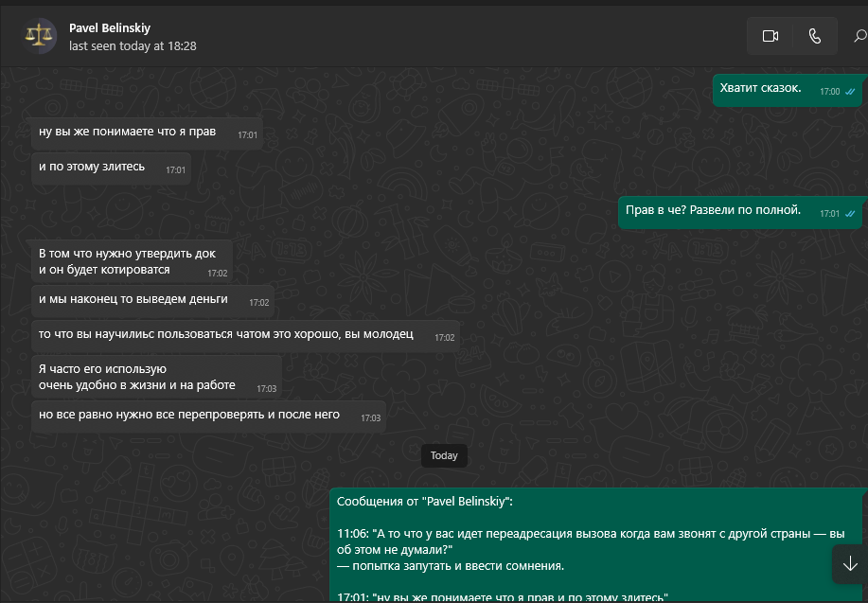Click the read-receipt checkmarks on "Хватит сказок."
The height and width of the screenshot is (603, 868).
tap(850, 92)
